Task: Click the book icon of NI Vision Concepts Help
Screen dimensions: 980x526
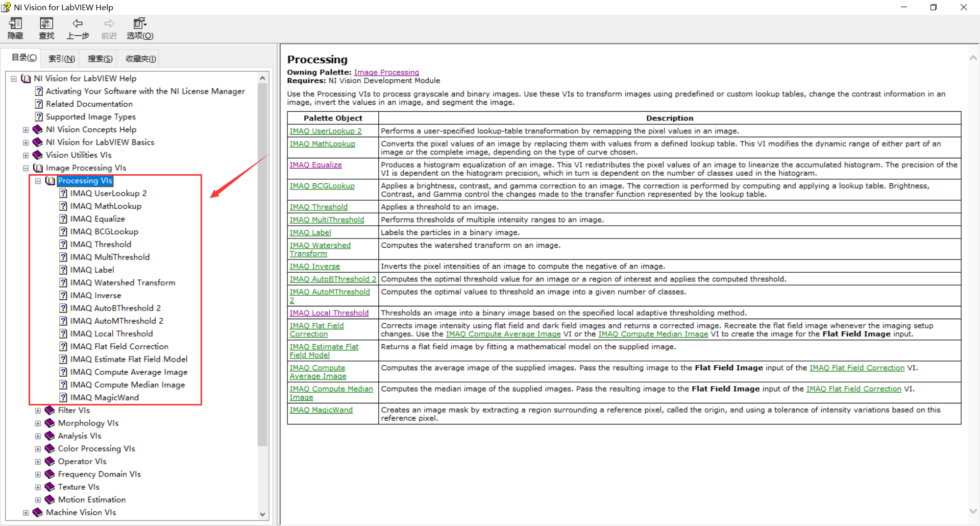Action: point(38,130)
